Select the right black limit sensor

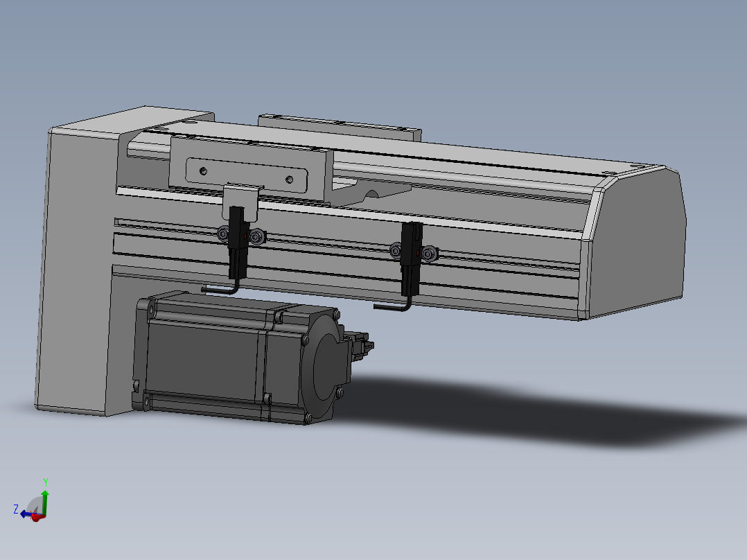[412, 259]
